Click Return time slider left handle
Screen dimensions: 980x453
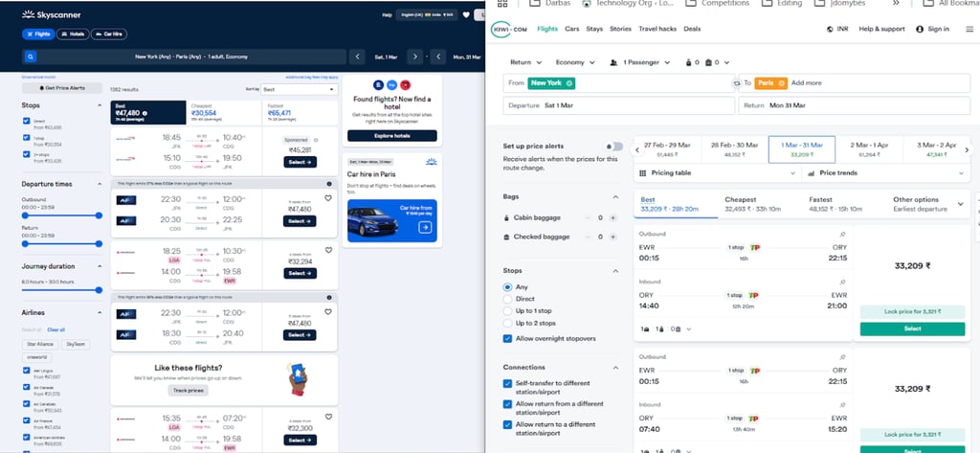tap(25, 244)
